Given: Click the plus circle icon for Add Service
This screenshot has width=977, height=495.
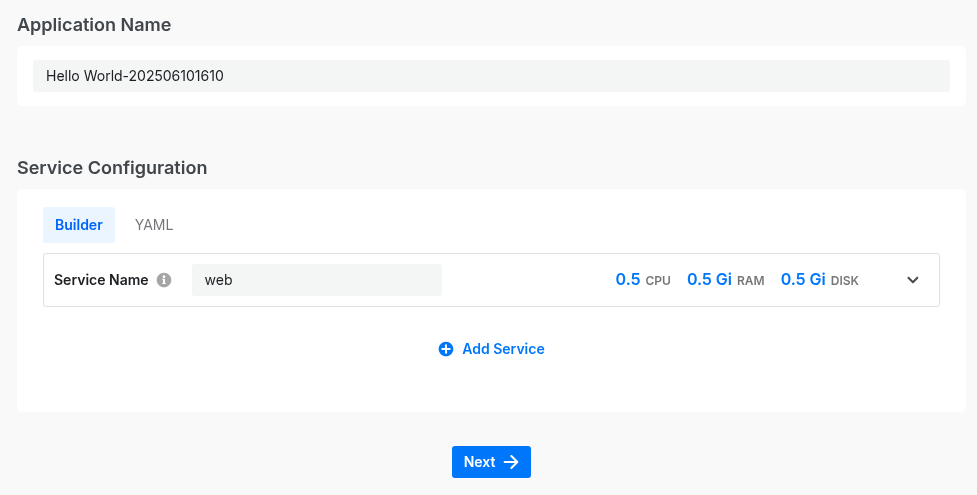Looking at the screenshot, I should [446, 349].
